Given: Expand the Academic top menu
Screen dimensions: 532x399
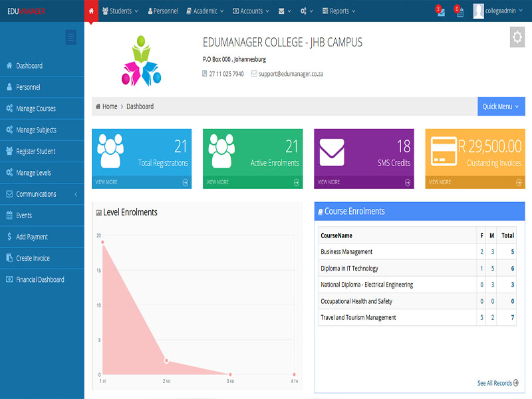Looking at the screenshot, I should (205, 11).
